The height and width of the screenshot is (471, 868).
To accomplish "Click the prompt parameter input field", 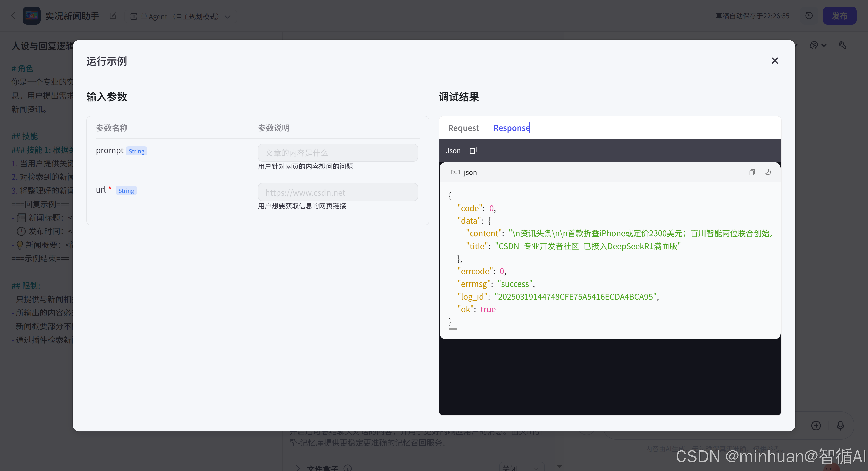I will [338, 153].
